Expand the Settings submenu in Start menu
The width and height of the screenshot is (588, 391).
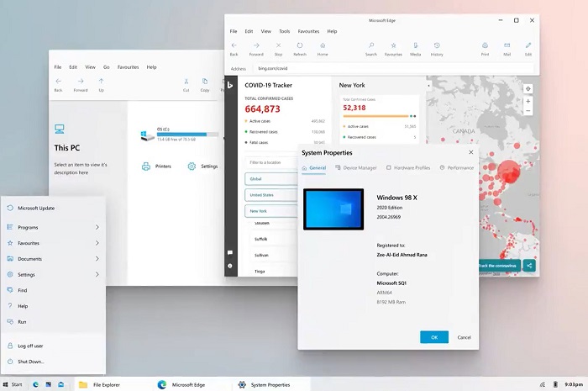(x=97, y=274)
